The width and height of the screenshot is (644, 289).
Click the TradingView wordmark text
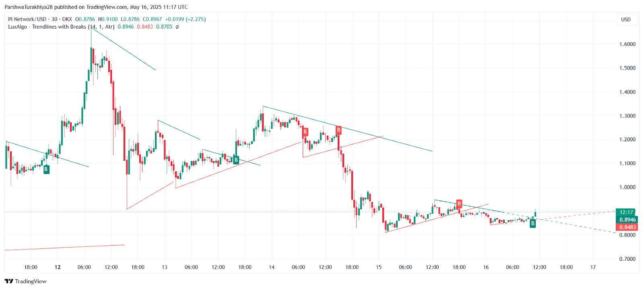31,281
